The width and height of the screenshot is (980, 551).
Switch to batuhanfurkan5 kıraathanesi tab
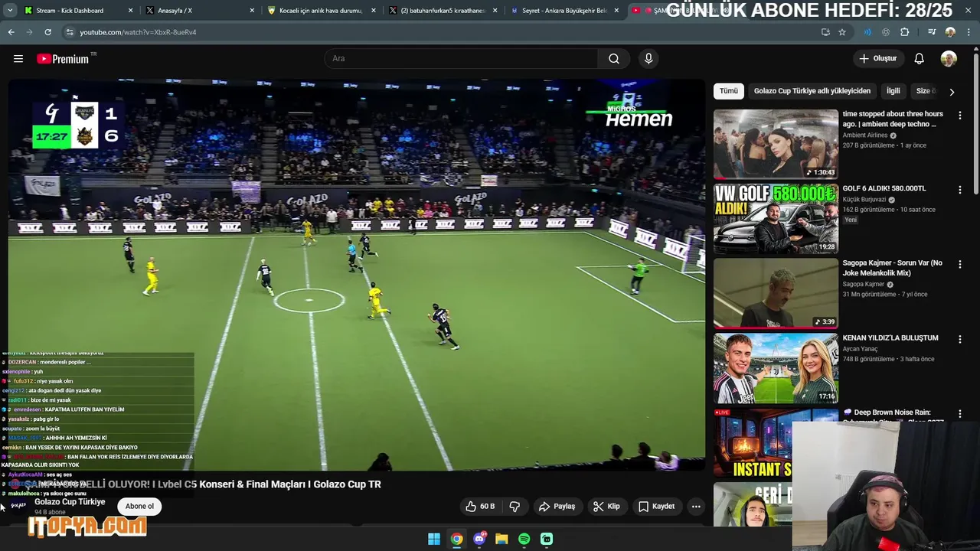tap(443, 11)
